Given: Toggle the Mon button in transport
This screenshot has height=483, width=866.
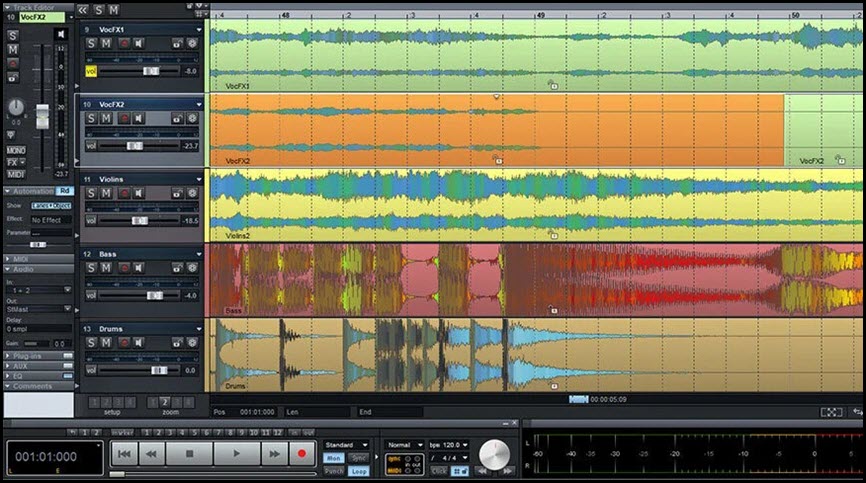Looking at the screenshot, I should coord(334,458).
